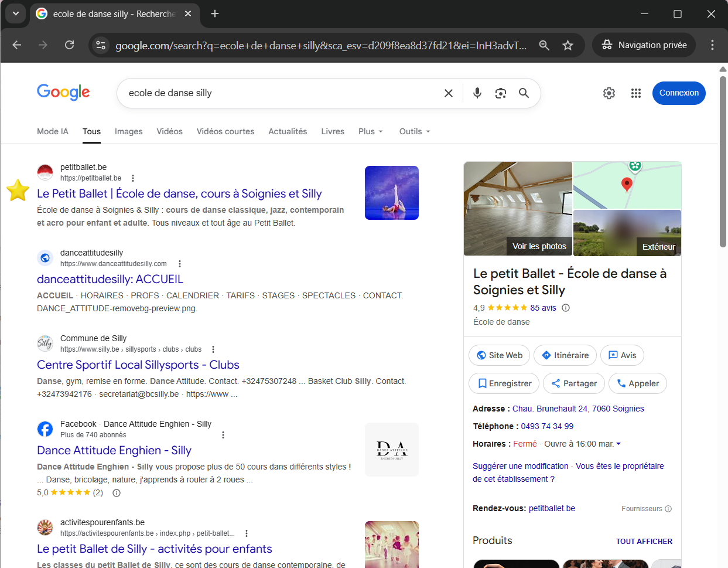728x568 pixels.
Task: Expand the Outils dropdown
Action: coord(415,131)
